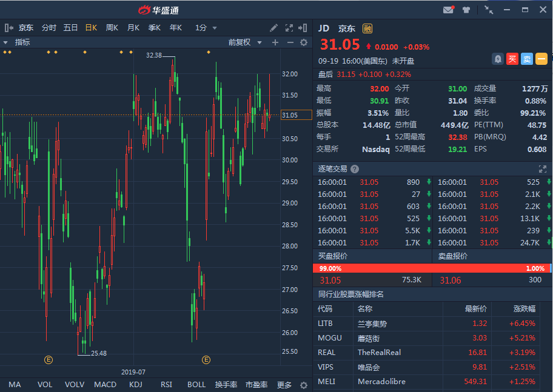Image resolution: width=553 pixels, height=392 pixels.
Task: Switch to 五日 five-day tab
Action: (x=70, y=28)
